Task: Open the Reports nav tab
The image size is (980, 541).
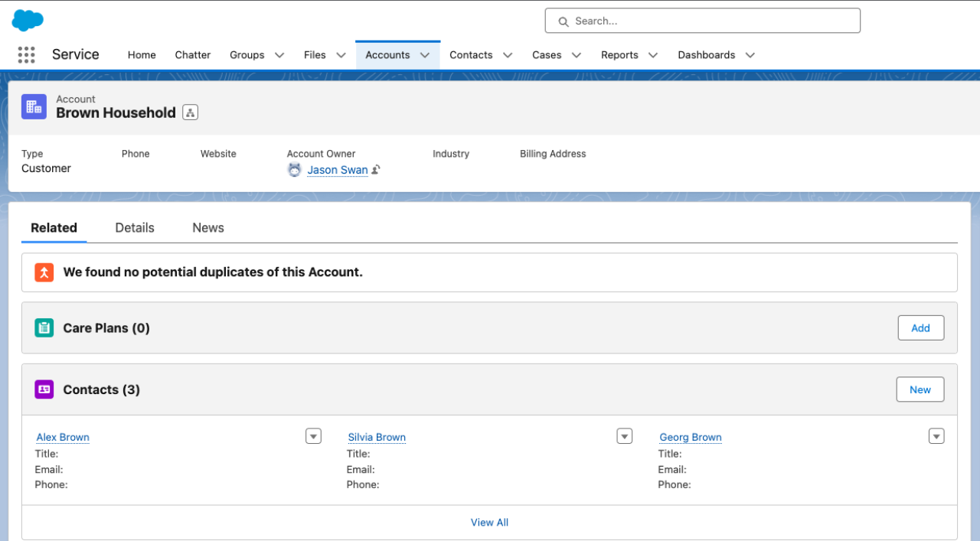Action: [x=619, y=55]
